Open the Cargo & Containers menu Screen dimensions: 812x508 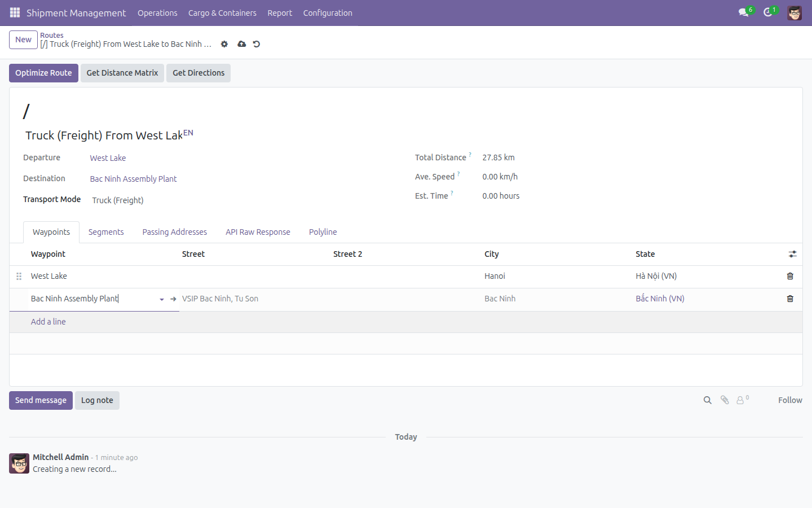[222, 12]
